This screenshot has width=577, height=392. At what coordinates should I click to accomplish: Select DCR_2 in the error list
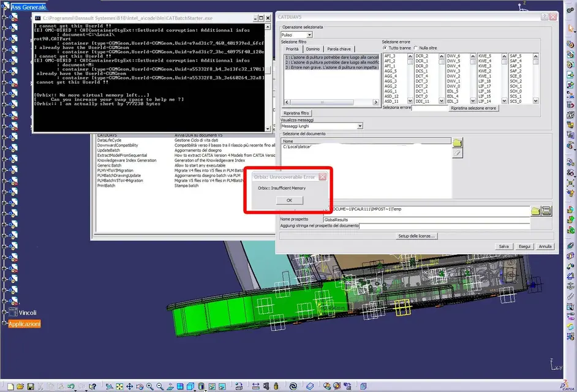pos(421,56)
